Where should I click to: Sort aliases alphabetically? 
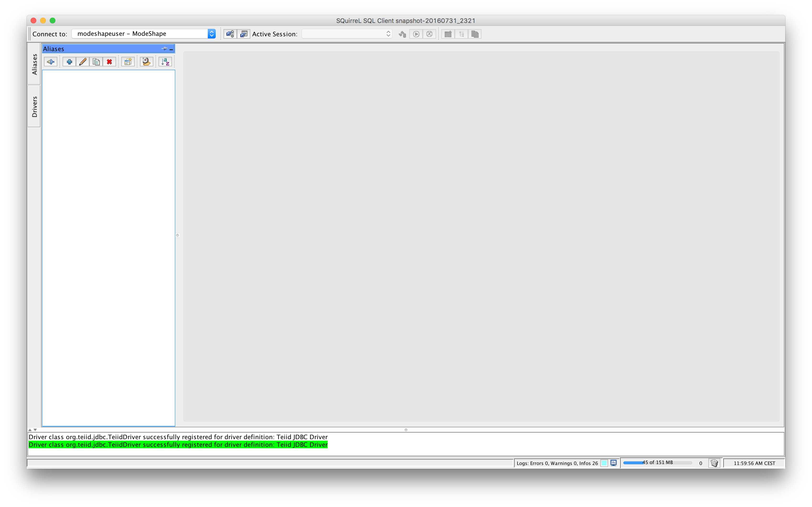coord(165,61)
